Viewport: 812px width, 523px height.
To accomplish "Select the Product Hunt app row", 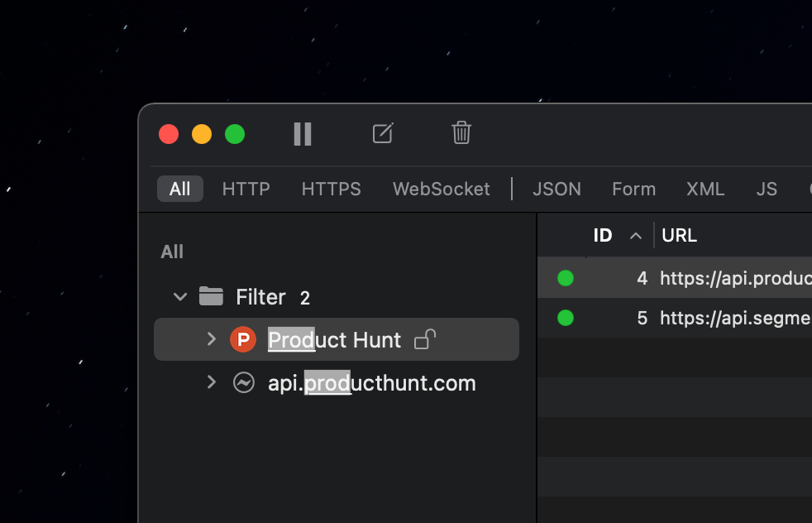I will pyautogui.click(x=337, y=339).
